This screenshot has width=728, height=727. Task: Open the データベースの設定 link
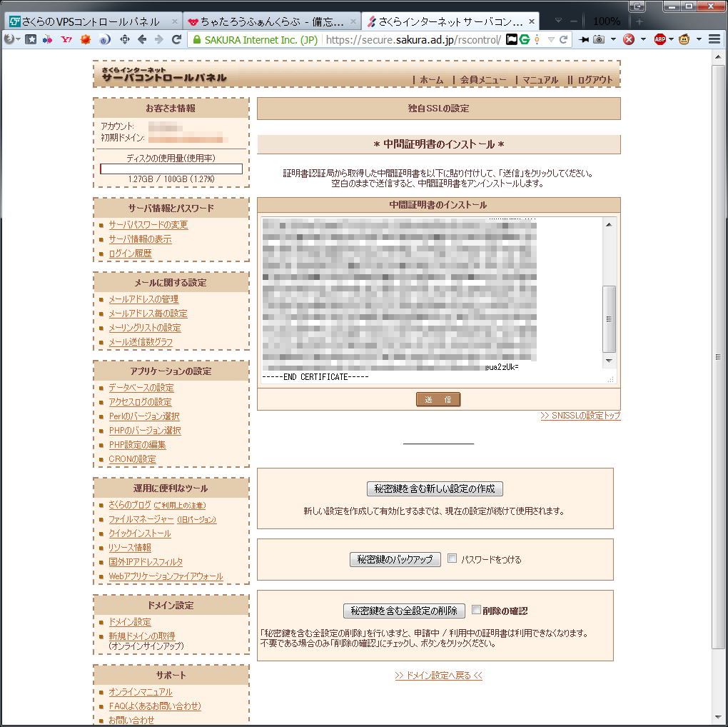click(x=141, y=387)
